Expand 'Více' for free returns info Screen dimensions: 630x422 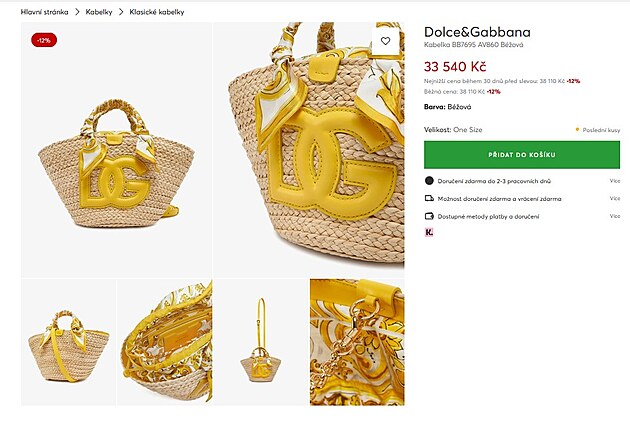pyautogui.click(x=614, y=198)
